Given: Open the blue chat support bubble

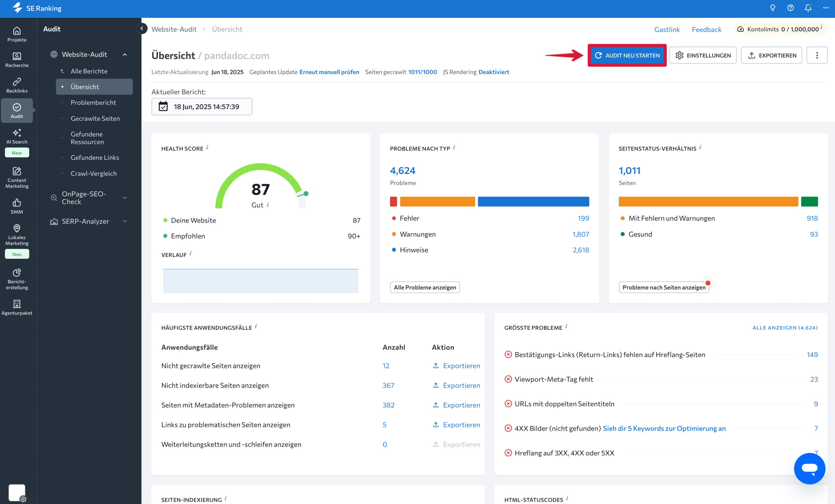Looking at the screenshot, I should (809, 468).
